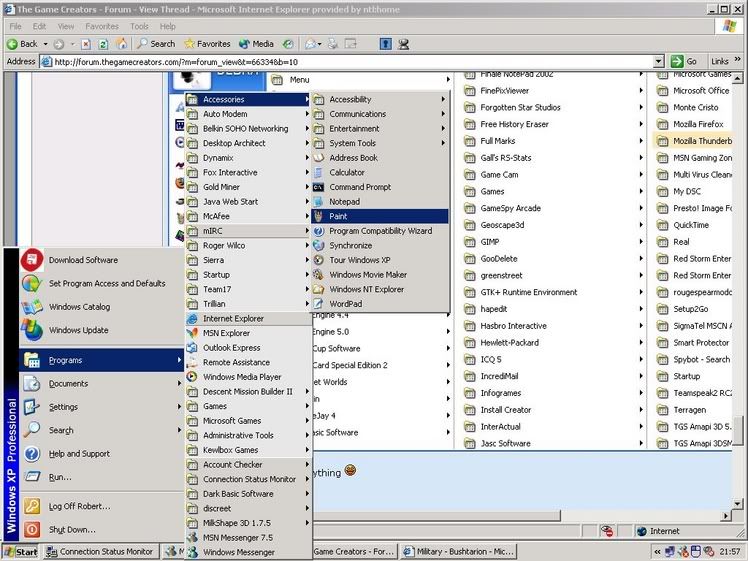Viewport: 748px width, 561px height.
Task: Click the Favorites toolbar button
Action: click(x=208, y=44)
